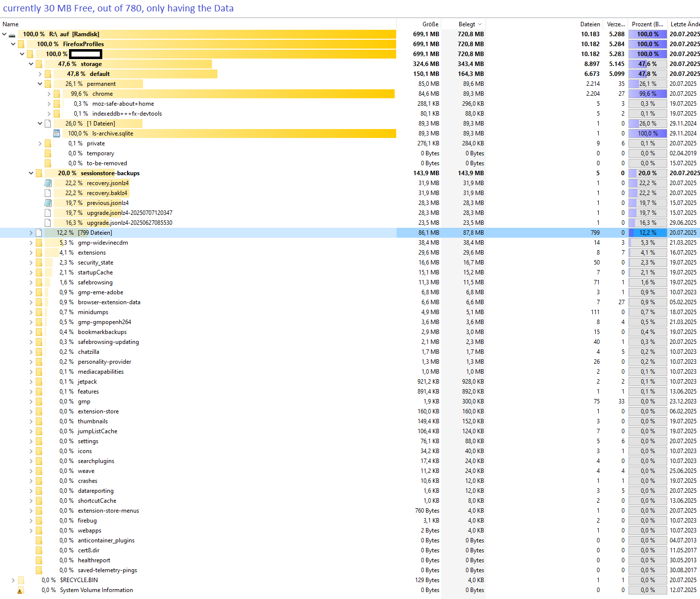Click the FirefoxProfiles folder icon
Viewport: 700px width, 599px height.
pos(21,44)
